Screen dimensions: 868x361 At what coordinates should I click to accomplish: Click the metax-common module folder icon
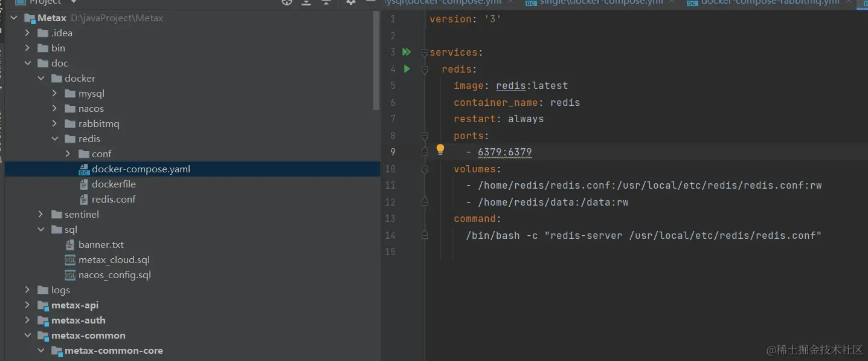[43, 336]
